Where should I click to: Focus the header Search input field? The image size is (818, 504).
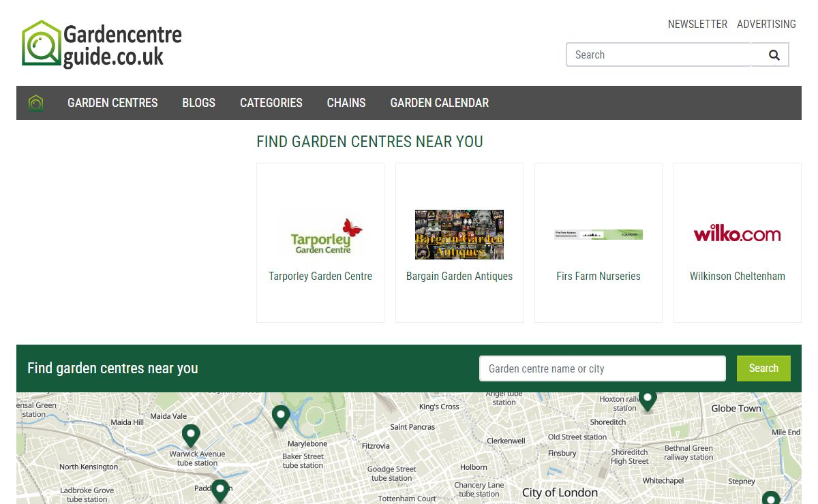[658, 55]
